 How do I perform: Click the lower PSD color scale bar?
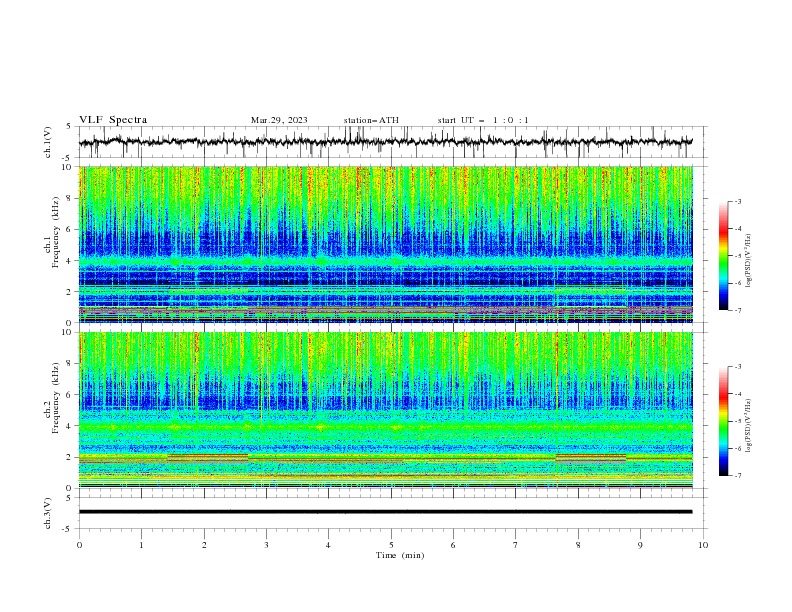[723, 421]
